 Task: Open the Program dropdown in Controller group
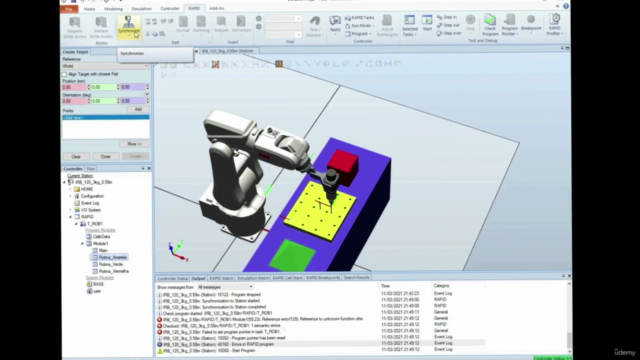click(x=358, y=34)
